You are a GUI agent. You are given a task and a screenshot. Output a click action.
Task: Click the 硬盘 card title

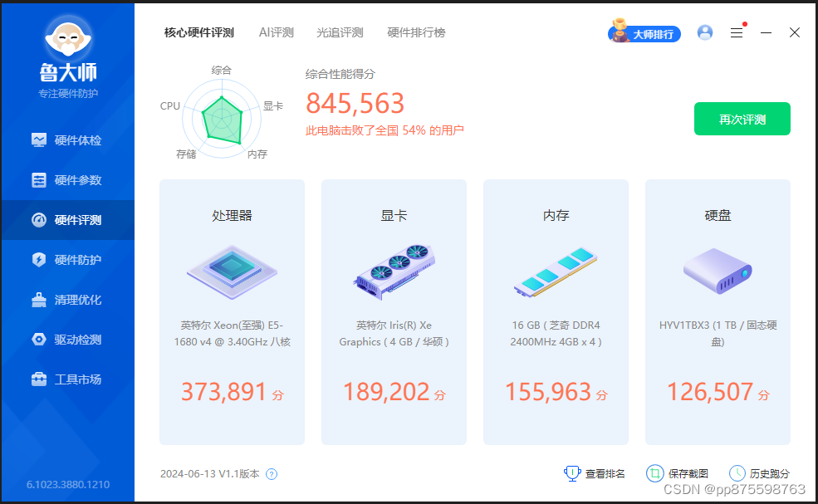coord(718,216)
